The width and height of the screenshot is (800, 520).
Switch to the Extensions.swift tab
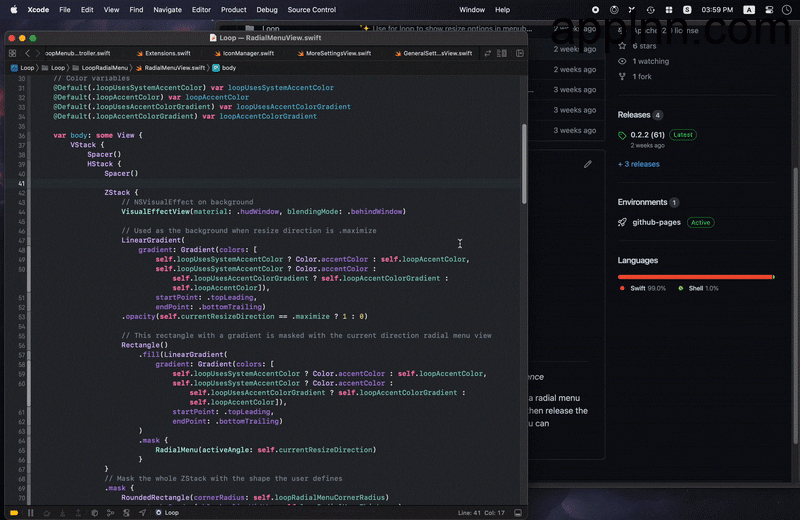click(x=163, y=53)
